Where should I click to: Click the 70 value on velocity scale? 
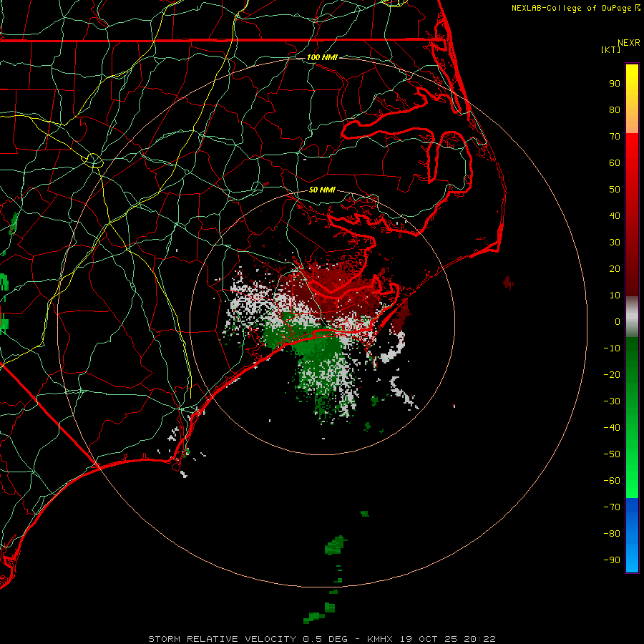click(615, 137)
